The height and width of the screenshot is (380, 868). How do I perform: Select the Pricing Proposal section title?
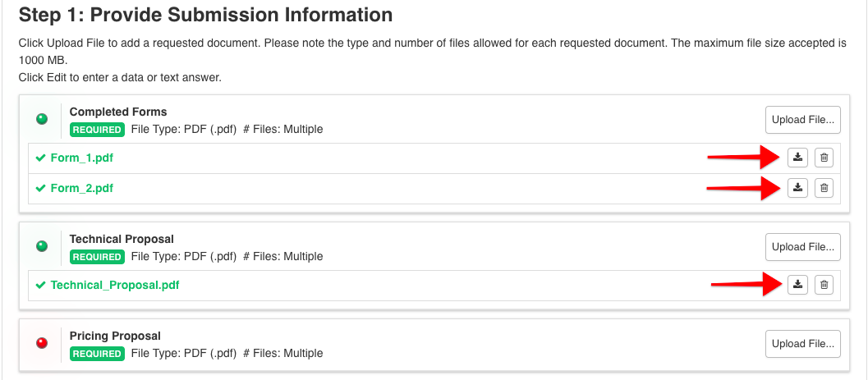click(115, 336)
